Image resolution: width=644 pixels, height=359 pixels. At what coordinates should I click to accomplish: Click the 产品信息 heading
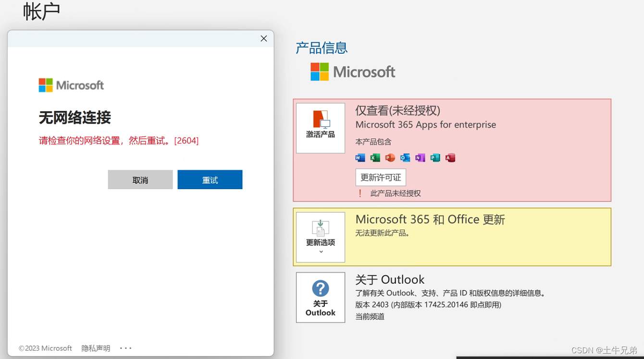pyautogui.click(x=322, y=48)
